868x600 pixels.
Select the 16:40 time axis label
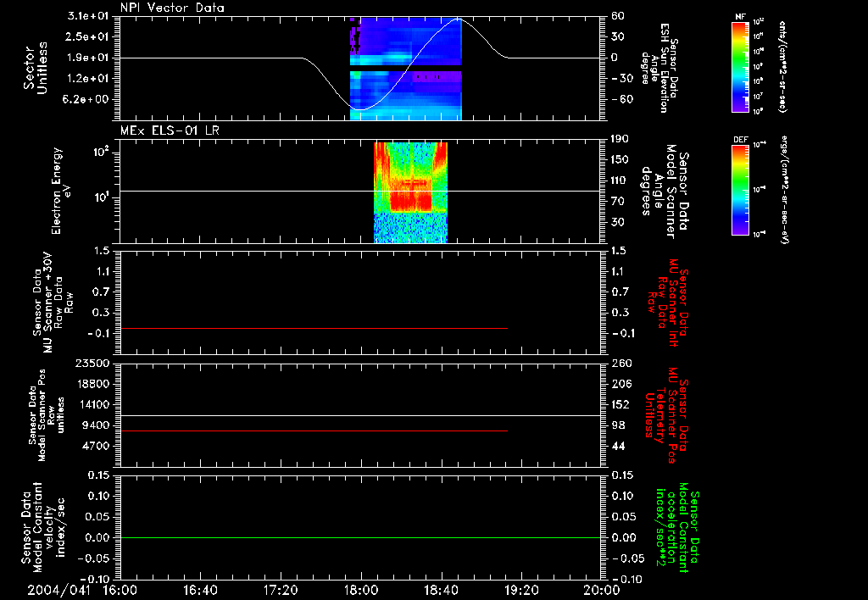[x=200, y=590]
